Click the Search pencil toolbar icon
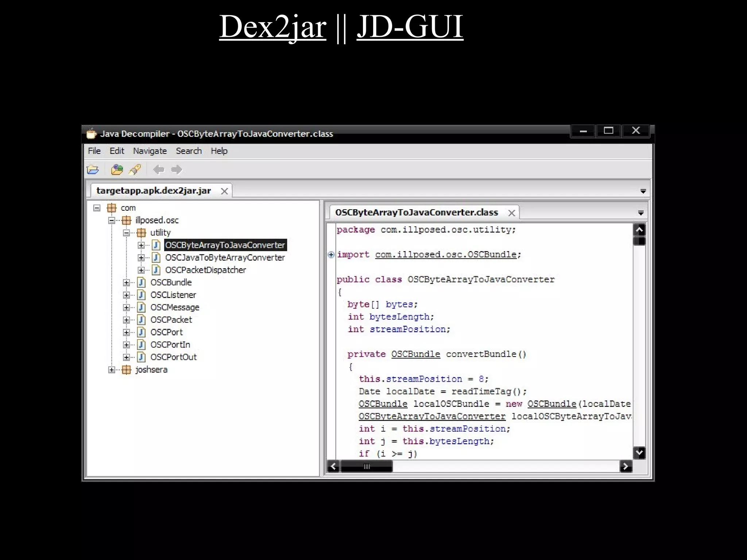This screenshot has height=560, width=747. 135,170
